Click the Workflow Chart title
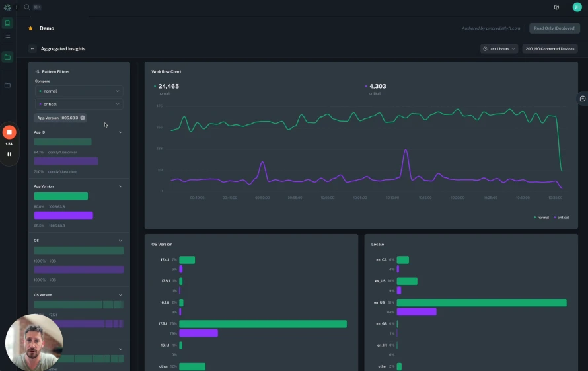 (166, 71)
